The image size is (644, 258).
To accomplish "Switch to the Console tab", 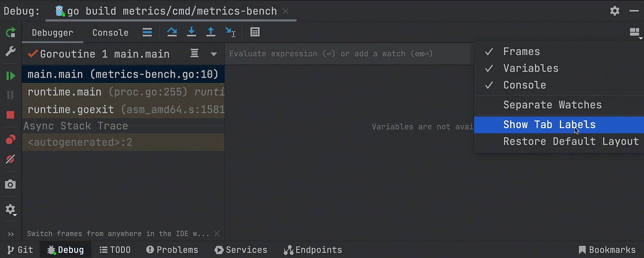I will pyautogui.click(x=110, y=33).
